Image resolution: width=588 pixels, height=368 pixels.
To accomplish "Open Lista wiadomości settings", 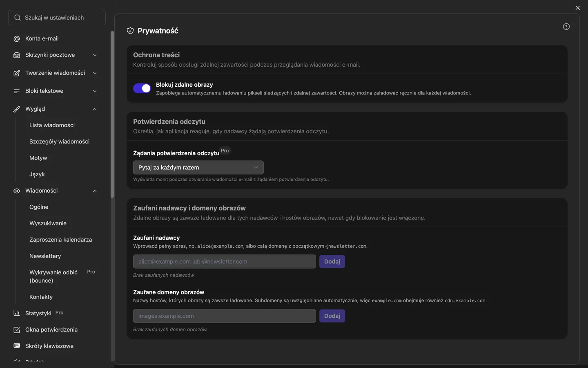I will tap(52, 125).
